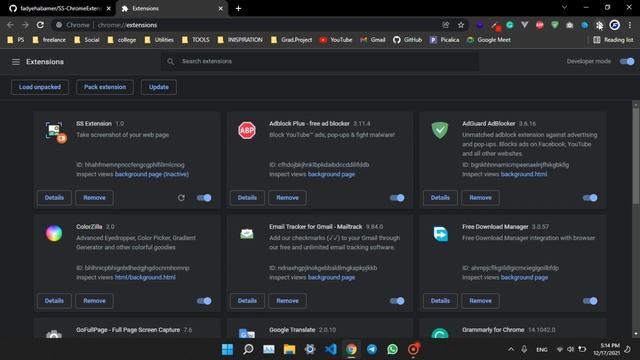Screen dimensions: 640x360
Task: Disable the Free Download Manager toggle
Action: [x=590, y=301]
